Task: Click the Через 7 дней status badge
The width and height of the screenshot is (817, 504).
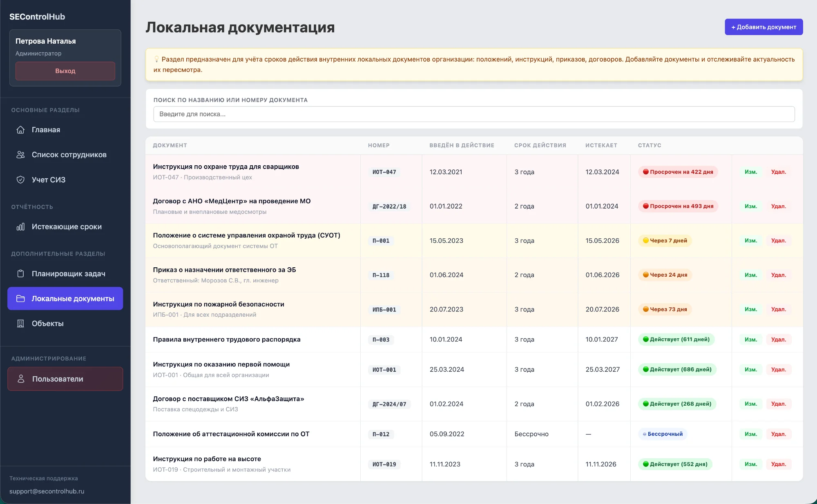Action: click(665, 240)
